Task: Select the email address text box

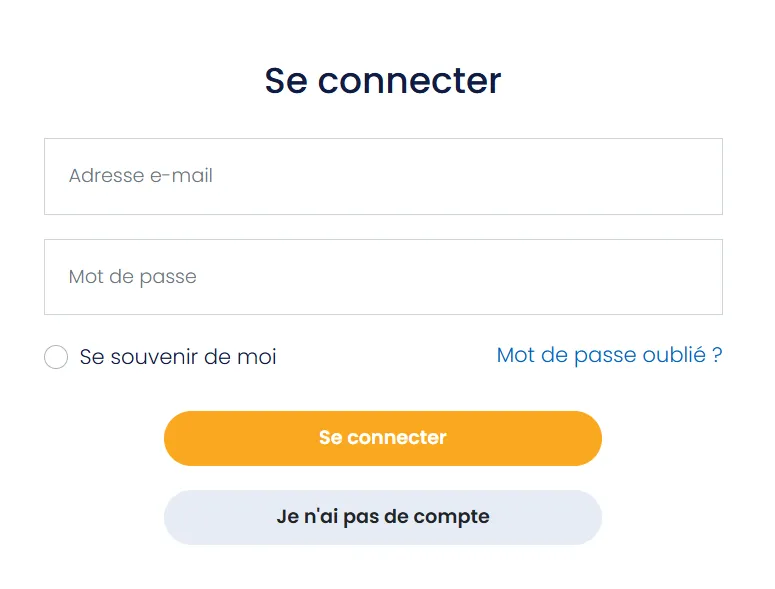Action: click(383, 176)
